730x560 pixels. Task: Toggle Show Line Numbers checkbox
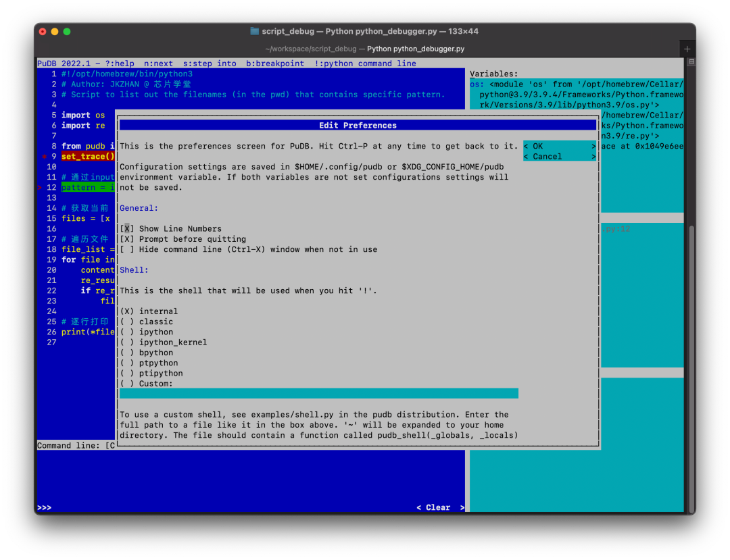click(126, 229)
